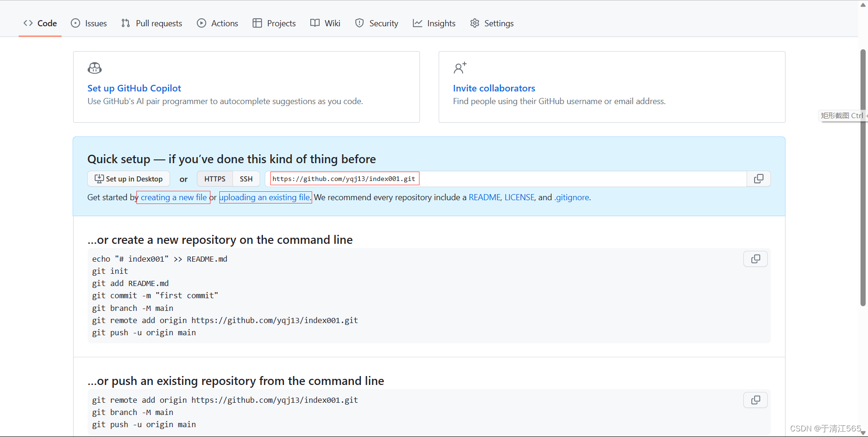
Task: Open repository Settings tab
Action: [x=492, y=23]
